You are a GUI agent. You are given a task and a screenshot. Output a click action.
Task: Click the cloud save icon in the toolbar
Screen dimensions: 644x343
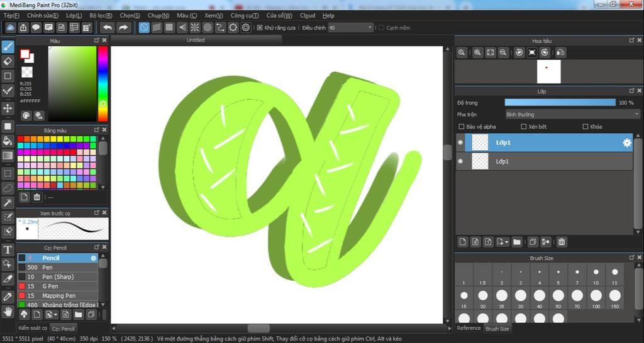point(11,28)
